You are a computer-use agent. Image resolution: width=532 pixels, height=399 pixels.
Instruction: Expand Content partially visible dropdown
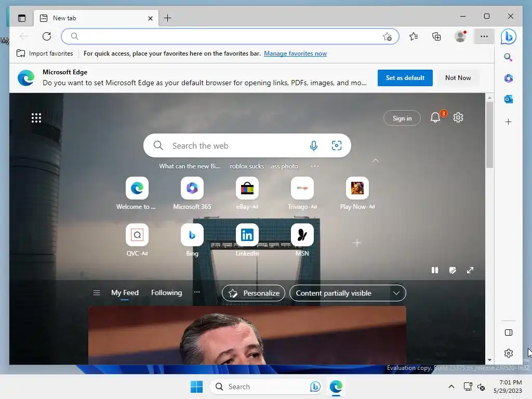click(x=348, y=293)
